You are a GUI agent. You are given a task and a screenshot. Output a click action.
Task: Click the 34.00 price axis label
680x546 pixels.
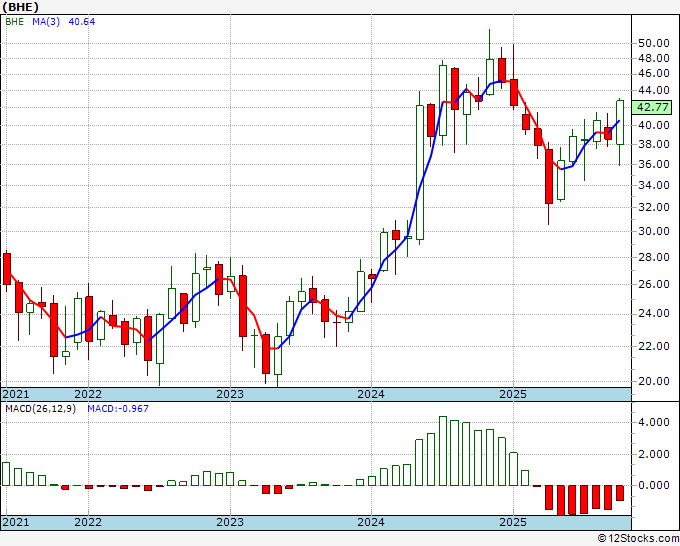653,185
